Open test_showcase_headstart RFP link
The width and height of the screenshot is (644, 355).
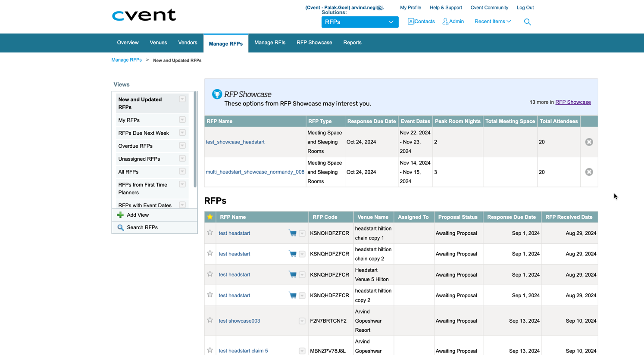tap(235, 142)
